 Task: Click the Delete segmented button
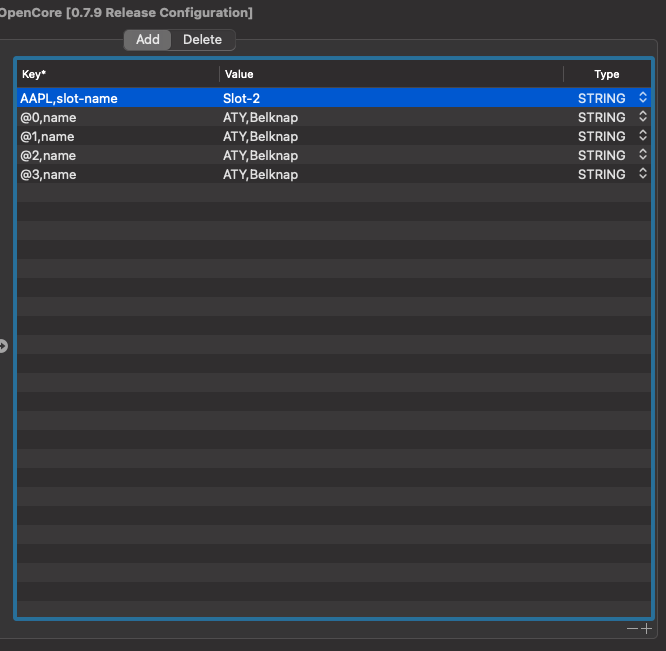(203, 39)
